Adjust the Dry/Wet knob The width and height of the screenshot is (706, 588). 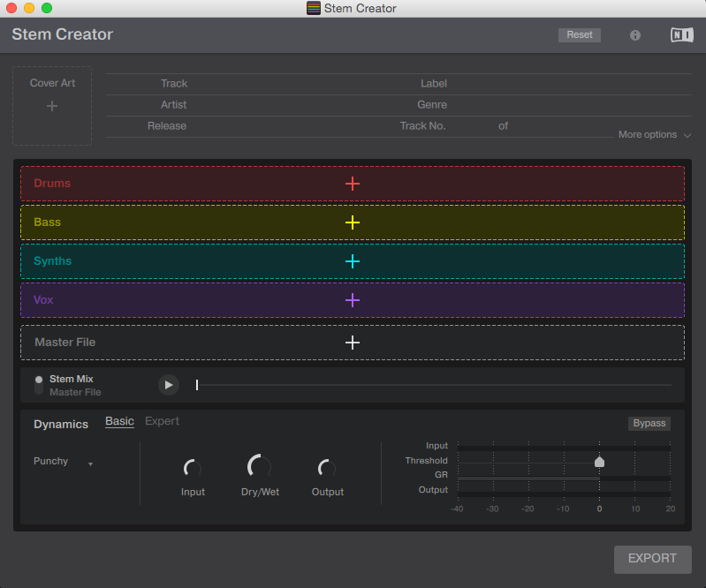260,466
